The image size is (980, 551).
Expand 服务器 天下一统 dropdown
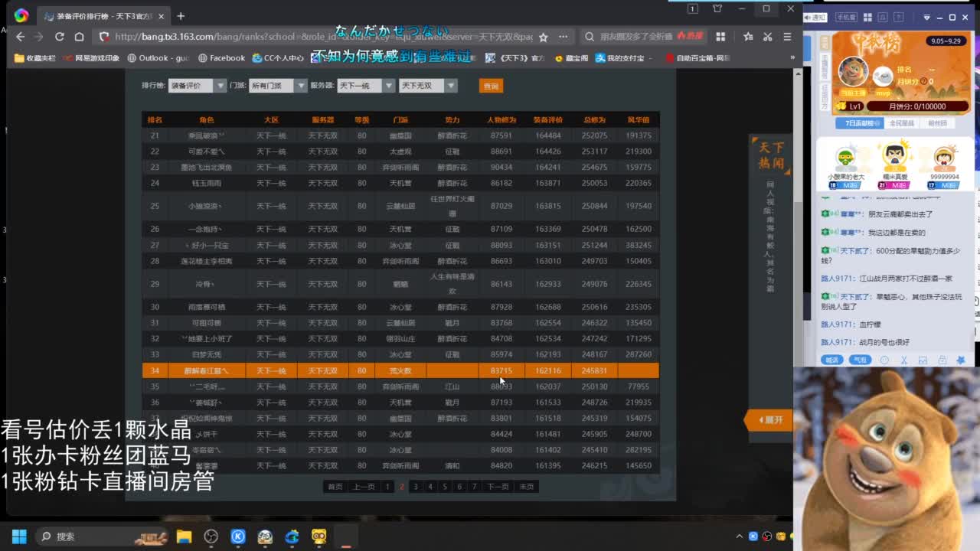tap(366, 86)
